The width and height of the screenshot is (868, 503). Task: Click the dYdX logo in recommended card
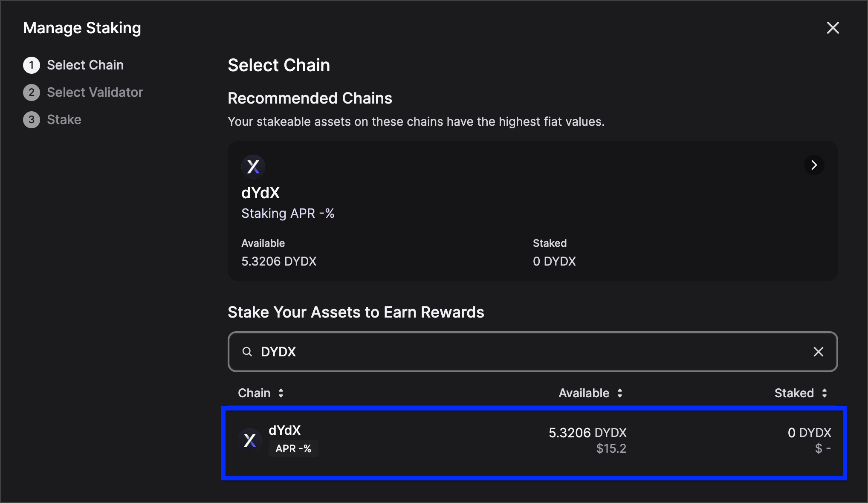pyautogui.click(x=253, y=166)
